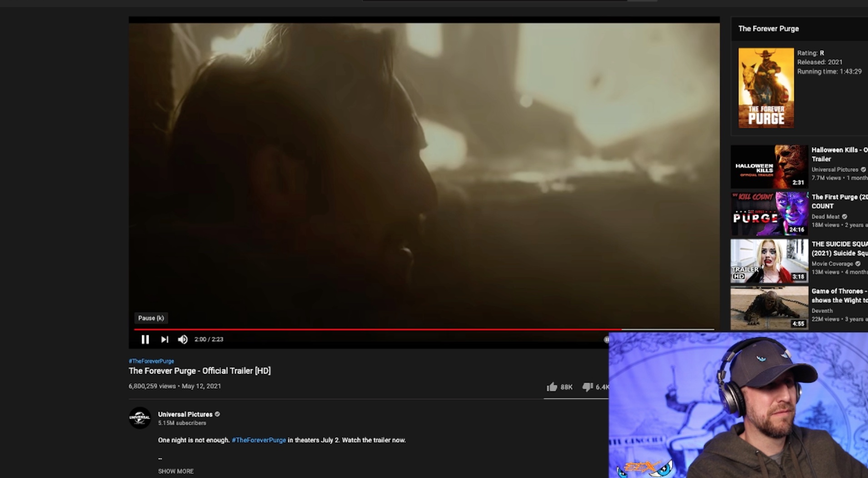Open the #TheForeverPurge hashtag above the title
The width and height of the screenshot is (868, 478).
click(x=151, y=361)
